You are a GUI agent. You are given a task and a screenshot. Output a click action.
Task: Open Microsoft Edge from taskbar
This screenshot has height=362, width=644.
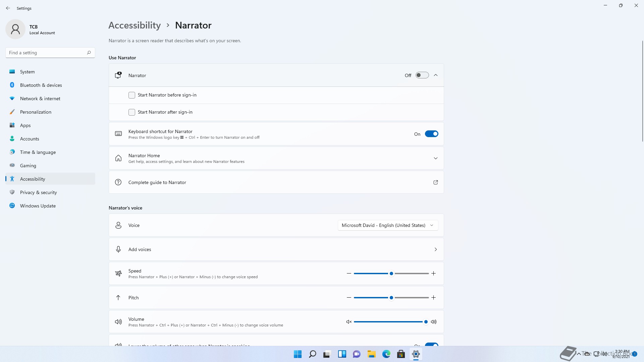[386, 354]
